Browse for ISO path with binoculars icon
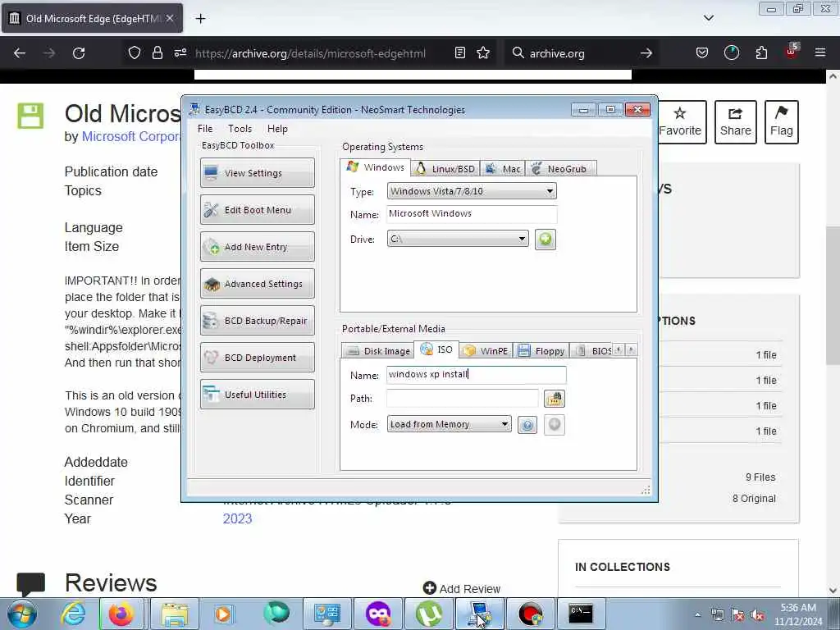This screenshot has width=840, height=630. click(x=554, y=399)
